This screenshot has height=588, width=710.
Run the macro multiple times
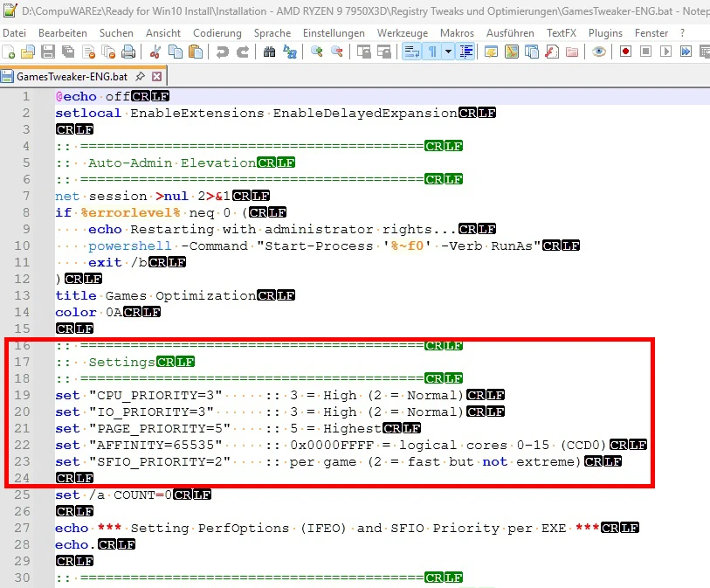tap(686, 52)
